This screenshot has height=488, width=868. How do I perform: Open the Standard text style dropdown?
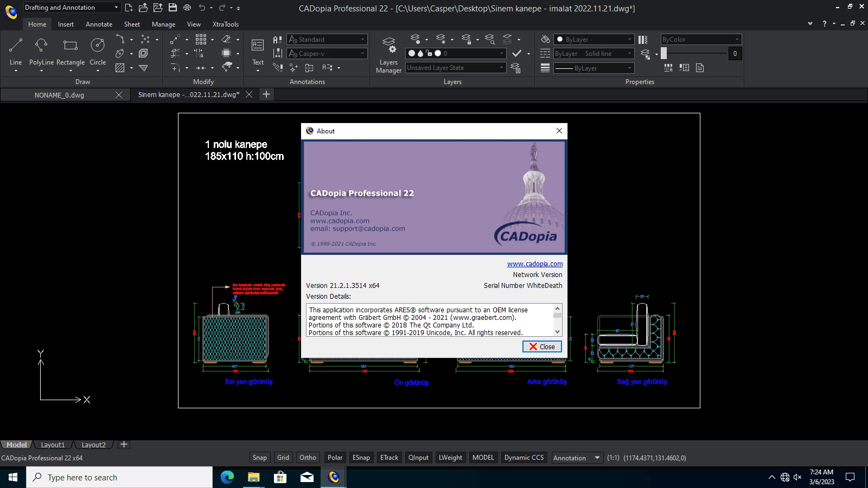point(327,39)
